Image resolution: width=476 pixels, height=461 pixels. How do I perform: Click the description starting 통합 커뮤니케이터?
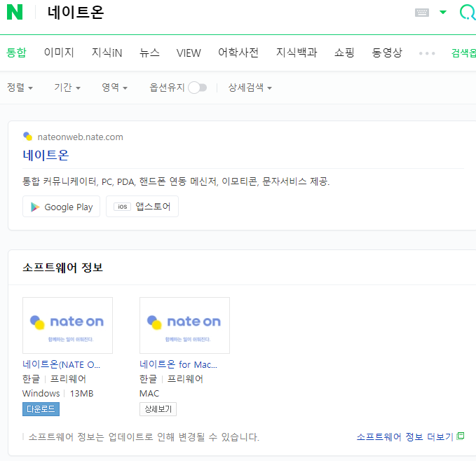point(176,181)
